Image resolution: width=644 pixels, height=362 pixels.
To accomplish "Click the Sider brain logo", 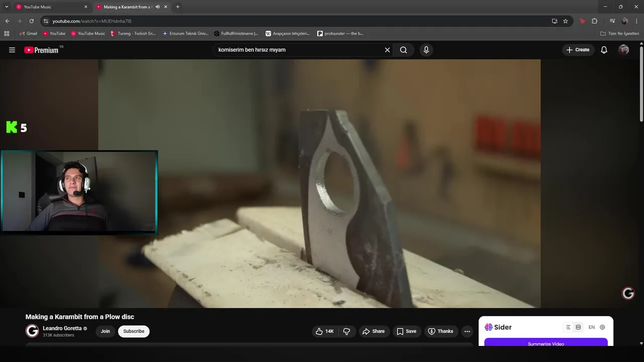I will (x=489, y=327).
